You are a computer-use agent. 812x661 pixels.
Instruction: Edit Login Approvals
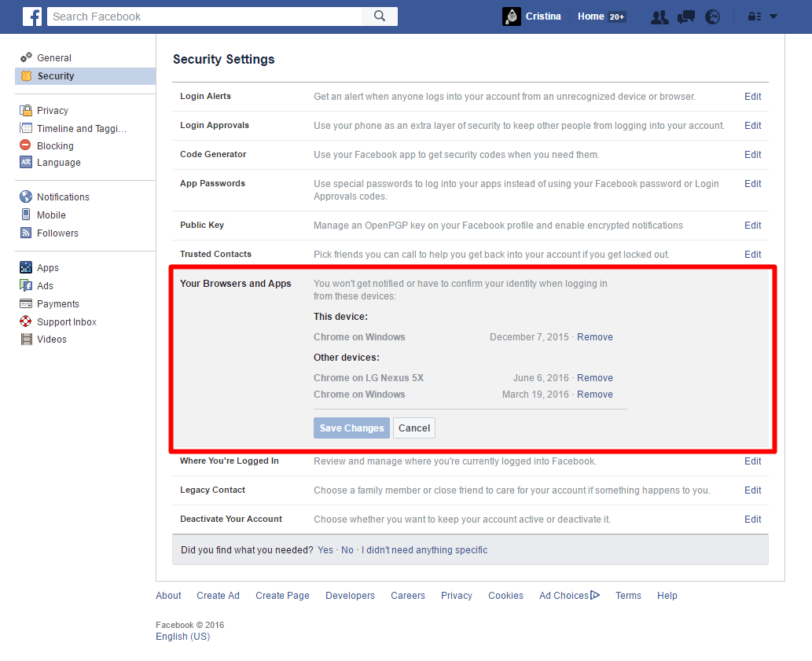[752, 125]
